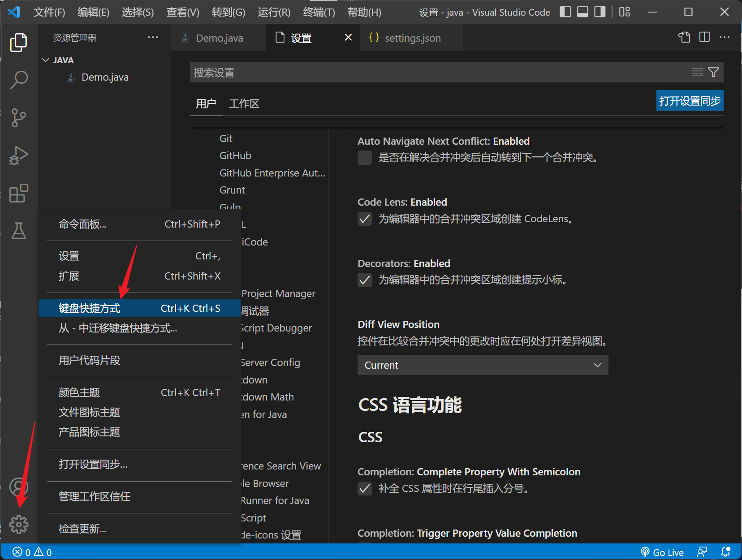
Task: Select 键盘快捷方式 in the context menu
Action: click(139, 308)
